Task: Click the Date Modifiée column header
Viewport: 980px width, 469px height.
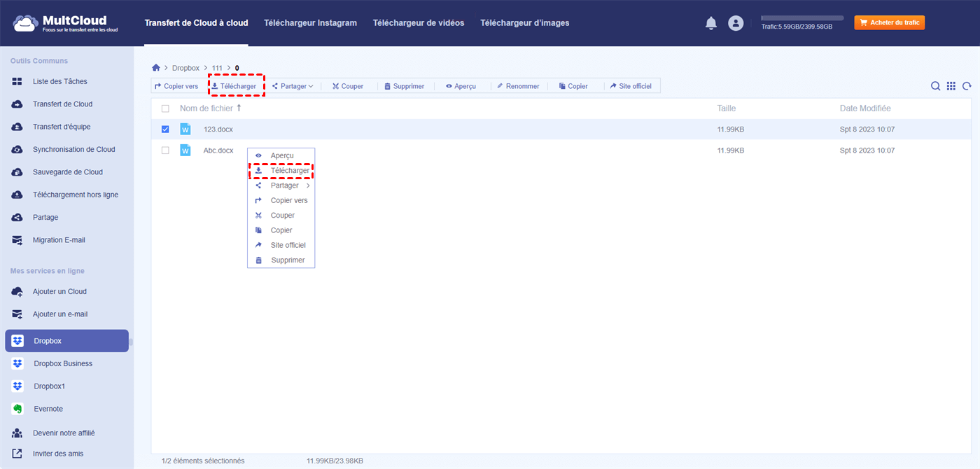Action: point(865,108)
